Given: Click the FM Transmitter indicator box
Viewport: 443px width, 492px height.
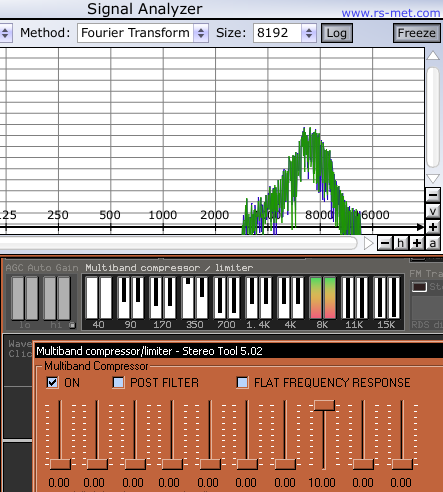Looking at the screenshot, I should 419,287.
